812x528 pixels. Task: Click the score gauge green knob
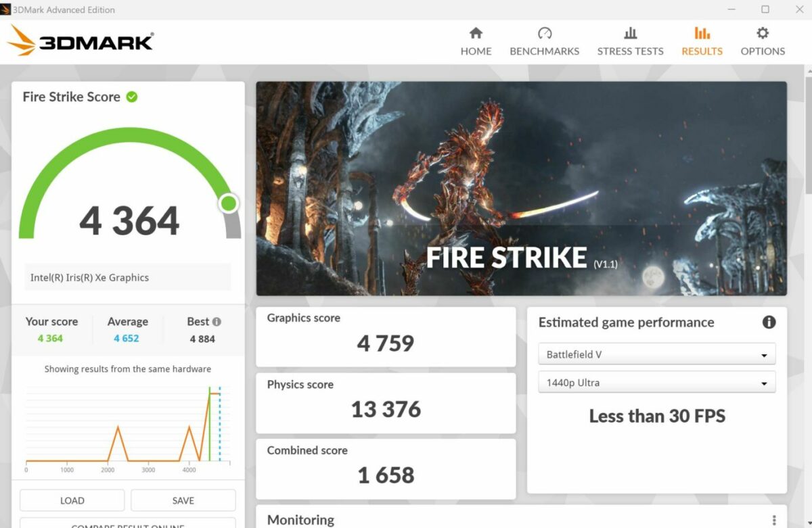pyautogui.click(x=229, y=203)
